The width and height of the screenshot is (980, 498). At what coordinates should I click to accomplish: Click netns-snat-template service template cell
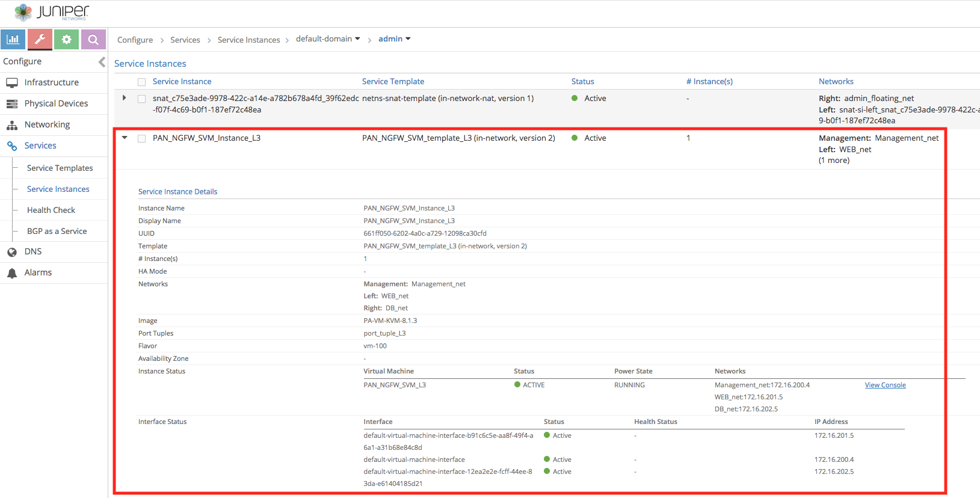(448, 98)
